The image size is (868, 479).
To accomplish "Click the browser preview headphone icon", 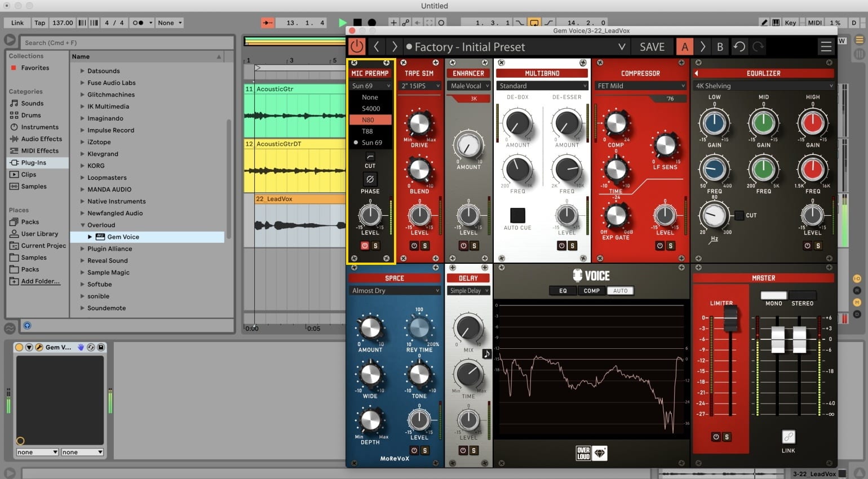I will point(27,325).
